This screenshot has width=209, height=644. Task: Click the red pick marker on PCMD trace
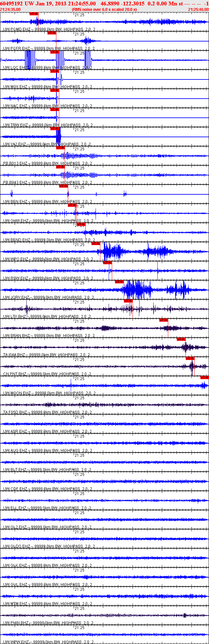tap(34, 14)
